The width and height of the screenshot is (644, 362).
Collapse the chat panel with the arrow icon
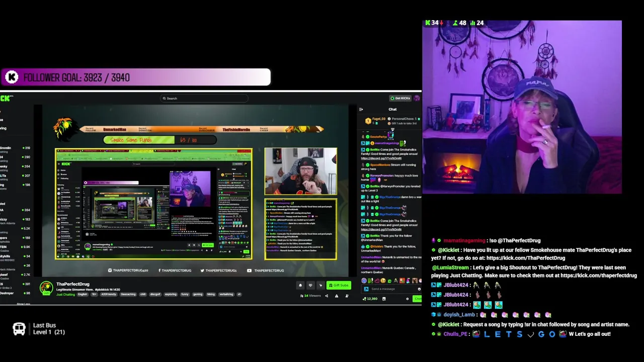pyautogui.click(x=361, y=109)
